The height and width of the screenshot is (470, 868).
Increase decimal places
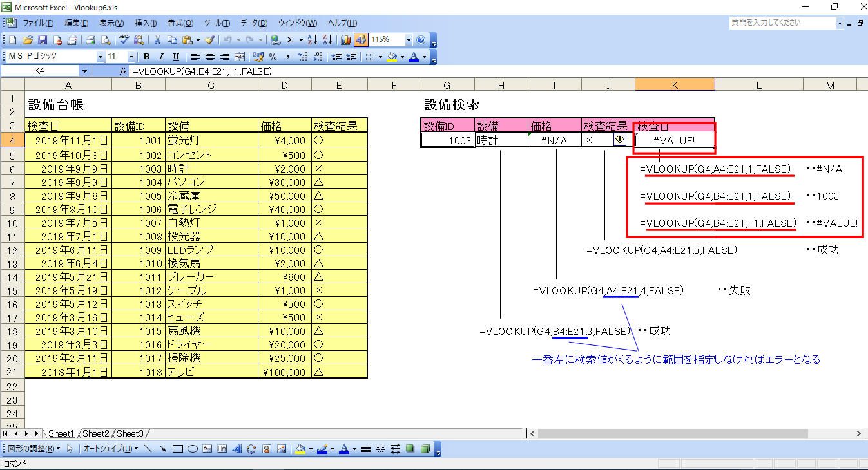303,57
